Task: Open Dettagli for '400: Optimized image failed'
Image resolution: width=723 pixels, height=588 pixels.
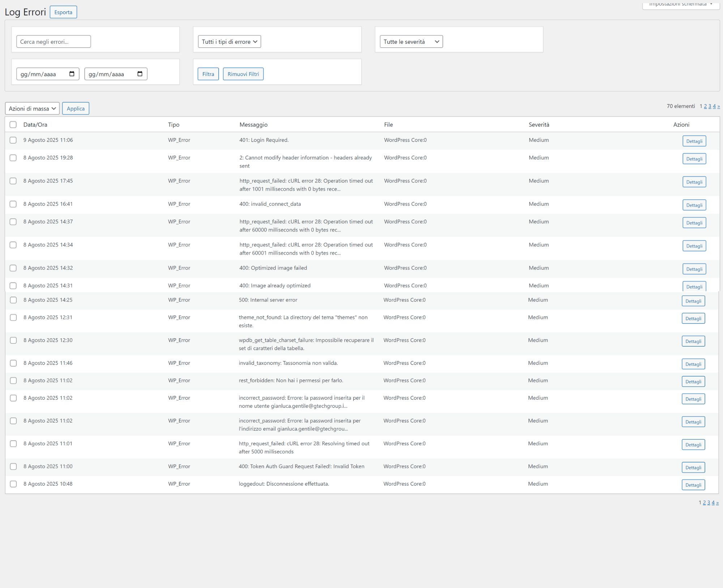Action: pos(694,269)
